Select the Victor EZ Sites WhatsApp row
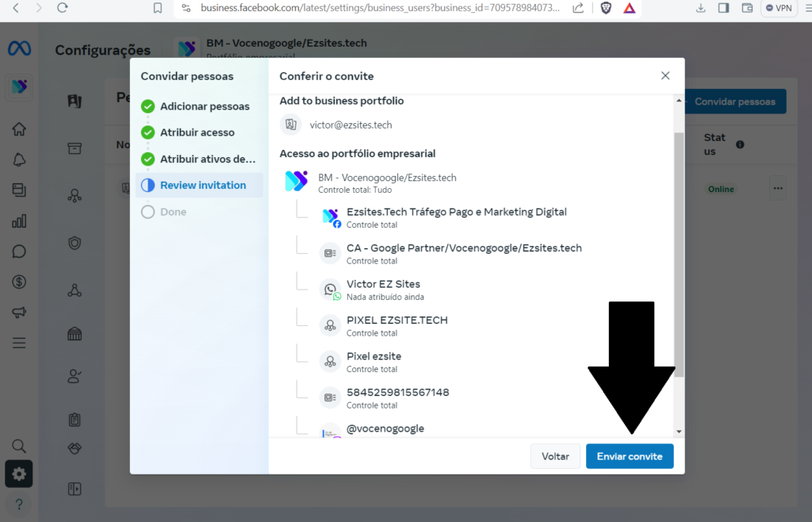Screen dimensions: 812x522 tap(372, 290)
